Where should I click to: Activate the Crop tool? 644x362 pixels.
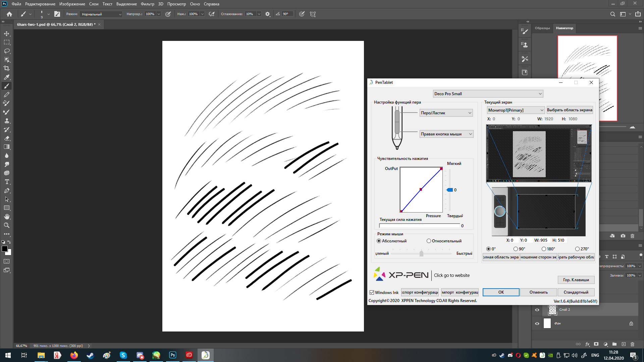tap(6, 68)
